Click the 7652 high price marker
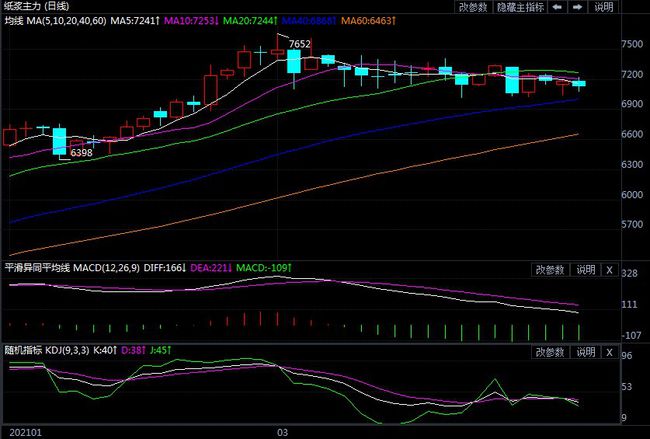 click(298, 45)
